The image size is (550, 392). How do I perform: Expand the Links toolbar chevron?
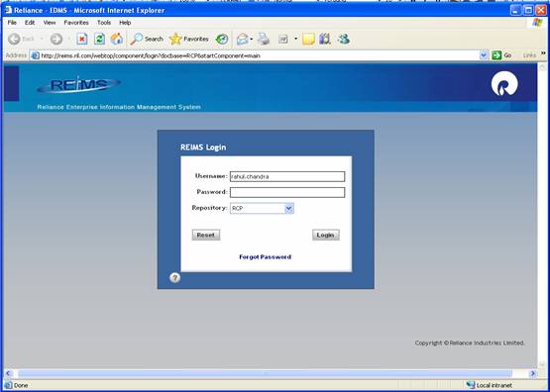pyautogui.click(x=543, y=53)
